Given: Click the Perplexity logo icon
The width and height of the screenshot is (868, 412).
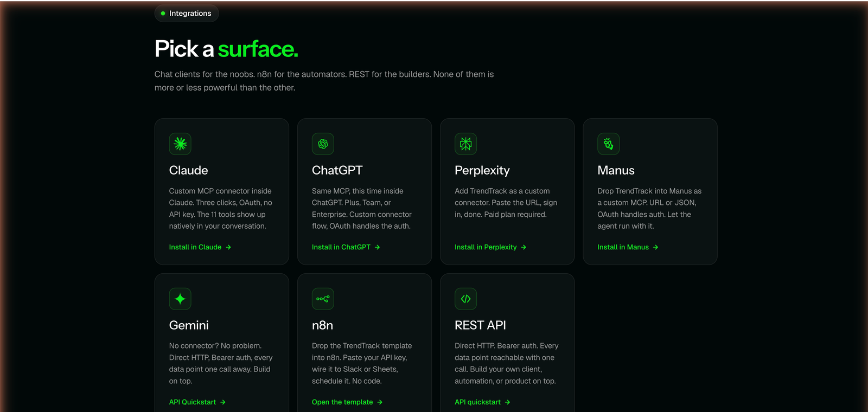Looking at the screenshot, I should (x=465, y=144).
